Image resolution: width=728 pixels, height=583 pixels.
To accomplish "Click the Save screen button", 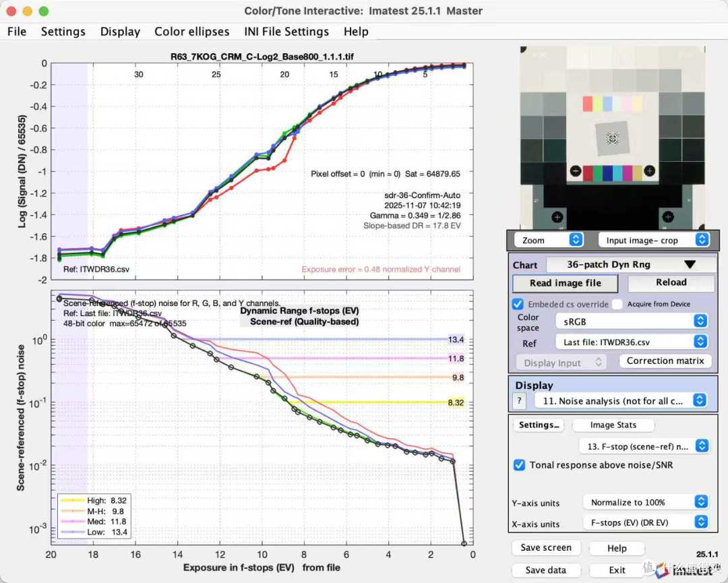I will 546,548.
